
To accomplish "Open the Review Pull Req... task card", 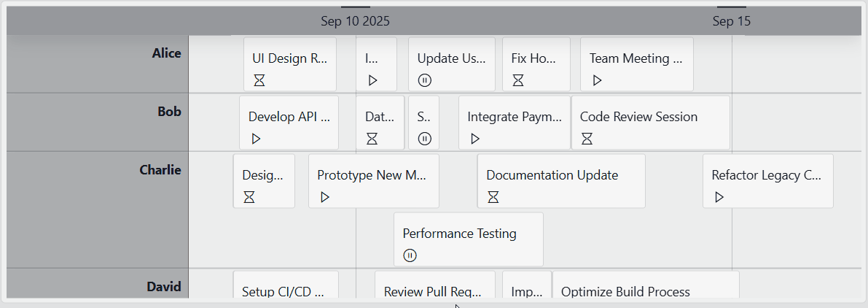I will (x=435, y=286).
